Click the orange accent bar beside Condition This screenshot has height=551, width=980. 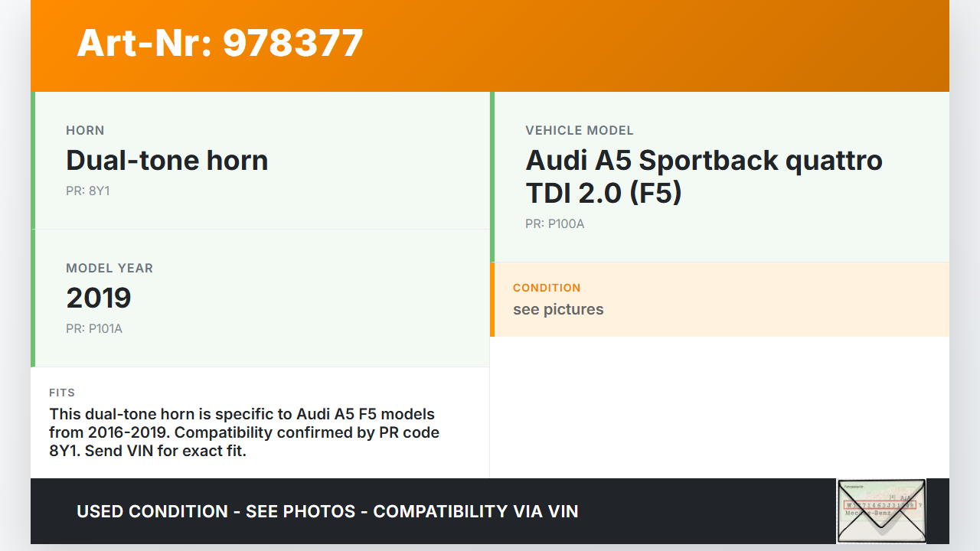(x=492, y=299)
